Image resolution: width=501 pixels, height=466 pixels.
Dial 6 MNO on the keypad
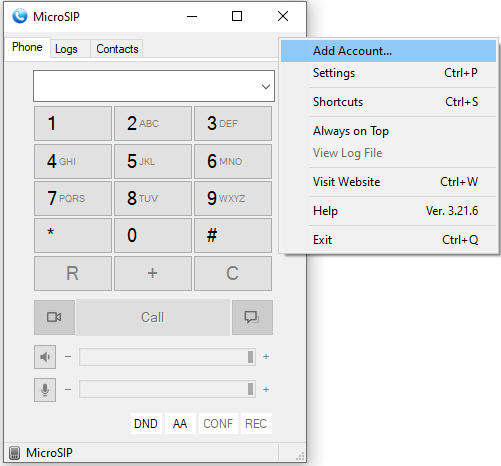pyautogui.click(x=233, y=161)
